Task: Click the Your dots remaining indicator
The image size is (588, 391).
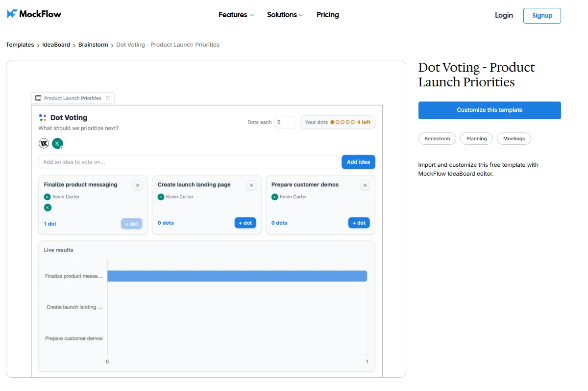Action: [338, 122]
